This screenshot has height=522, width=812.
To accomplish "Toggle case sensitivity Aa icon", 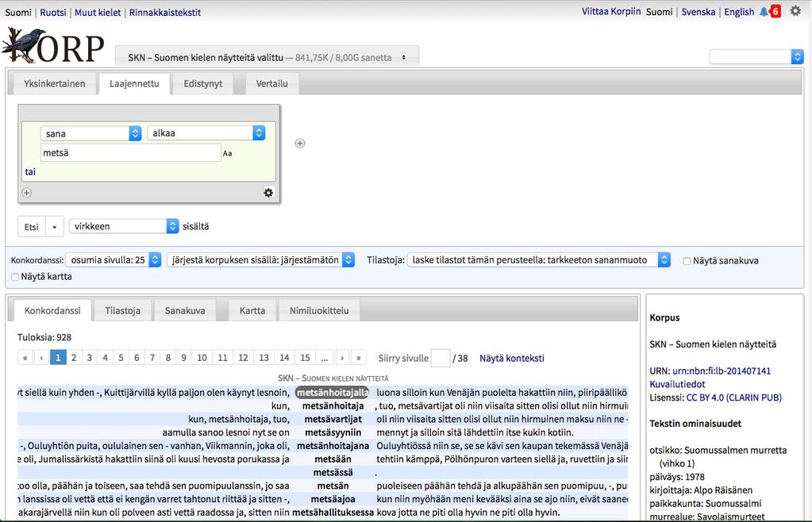I will point(227,153).
